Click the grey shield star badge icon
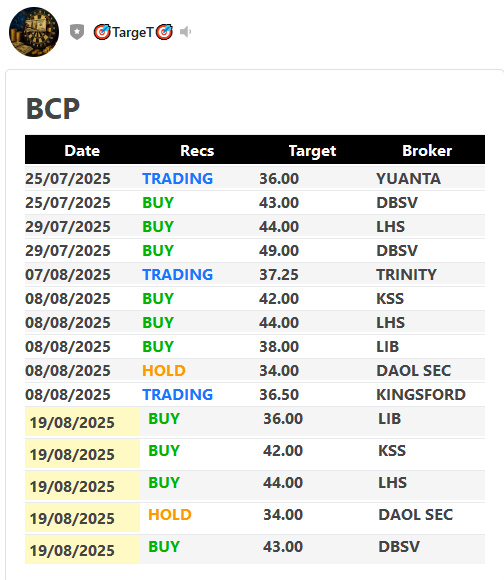The image size is (504, 580). click(x=77, y=32)
